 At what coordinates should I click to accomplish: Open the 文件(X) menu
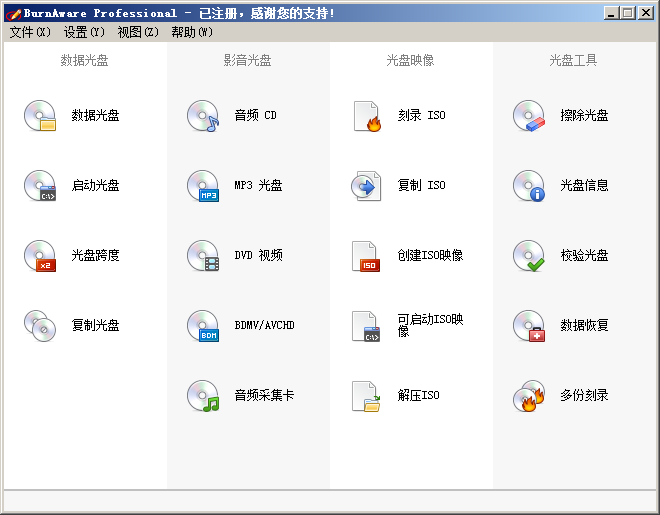[30, 32]
